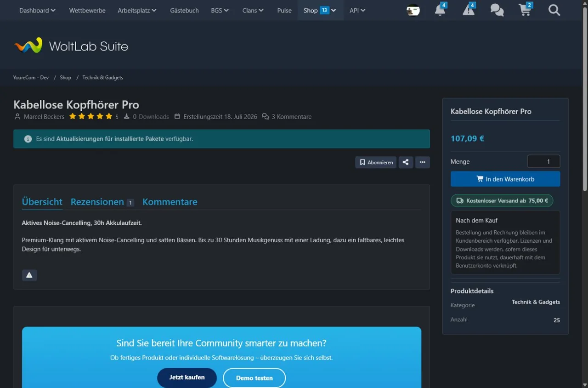
Task: Click the five-star rating
Action: point(90,117)
